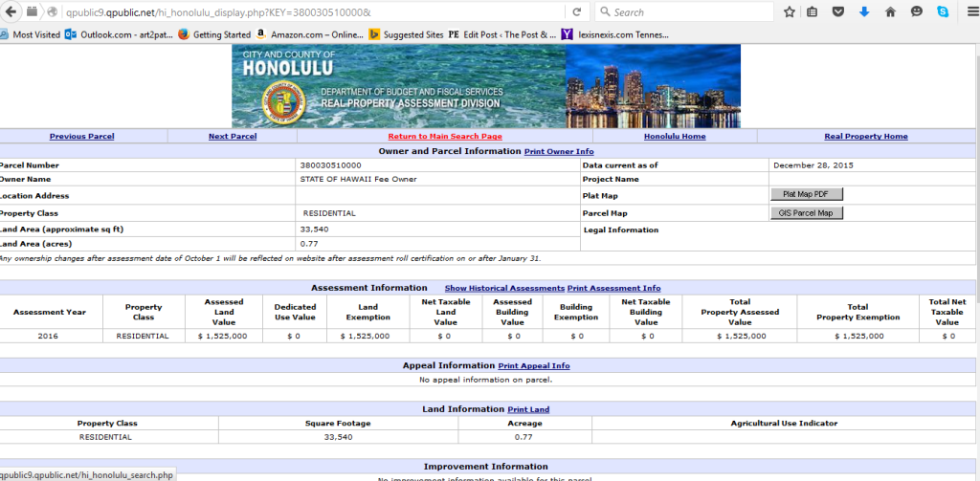Show Historical Assessments

[x=504, y=288]
